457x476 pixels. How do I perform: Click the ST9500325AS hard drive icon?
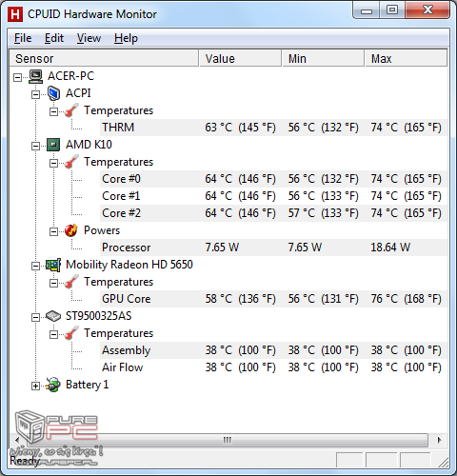(x=53, y=316)
